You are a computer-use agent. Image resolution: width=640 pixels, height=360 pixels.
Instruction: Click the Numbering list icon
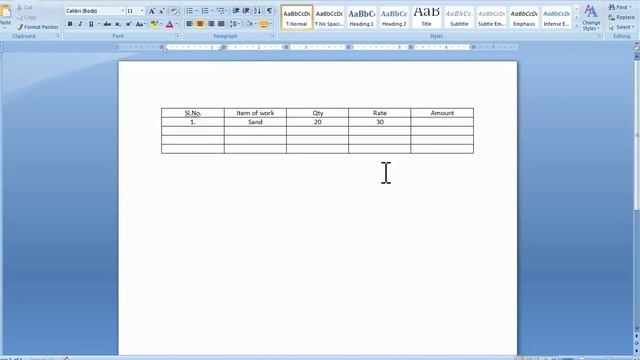click(x=205, y=11)
